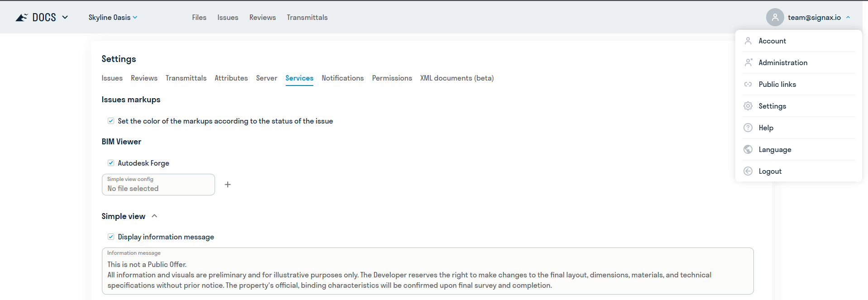
Task: Toggle Display information message checkbox
Action: click(x=111, y=237)
